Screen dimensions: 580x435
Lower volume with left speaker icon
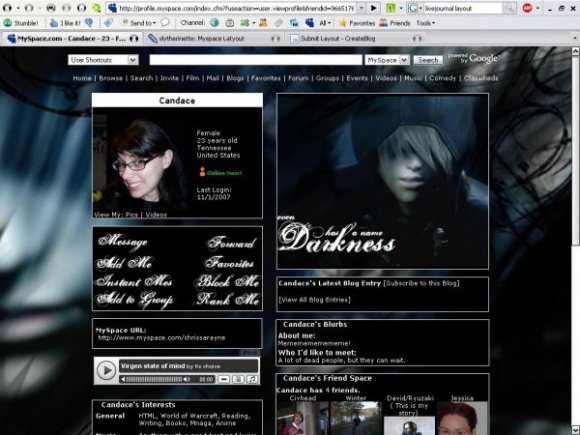pos(123,379)
